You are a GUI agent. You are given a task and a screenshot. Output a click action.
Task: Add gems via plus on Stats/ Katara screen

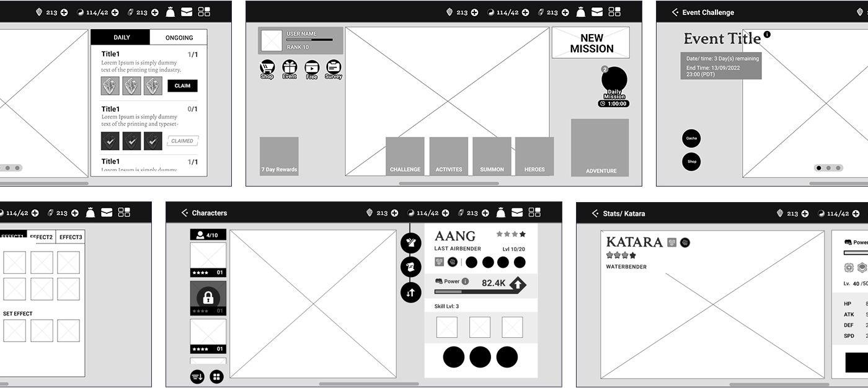(804, 213)
